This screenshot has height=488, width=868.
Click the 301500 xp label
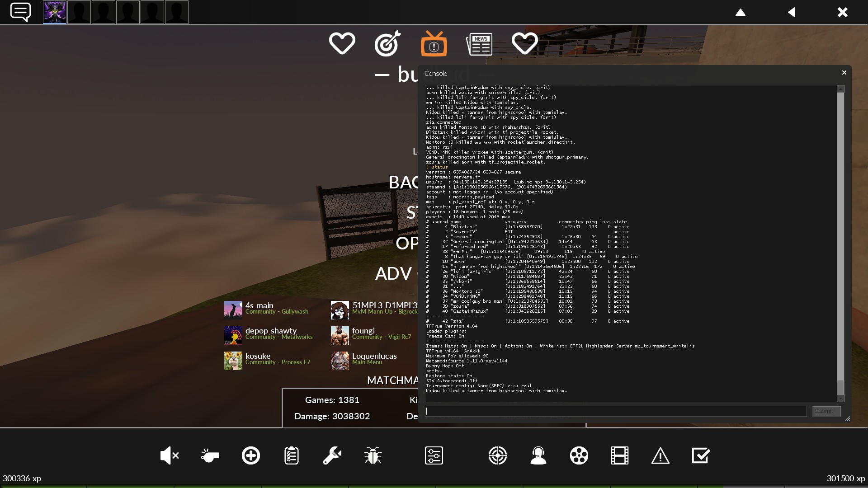[846, 478]
